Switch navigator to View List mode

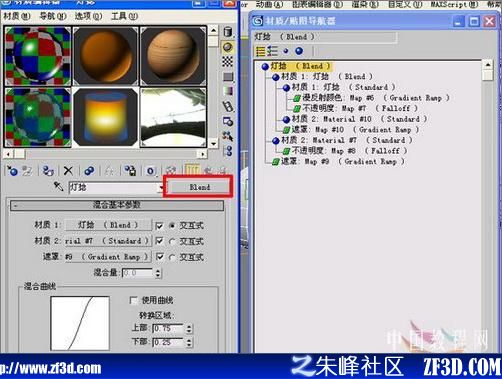pos(260,51)
